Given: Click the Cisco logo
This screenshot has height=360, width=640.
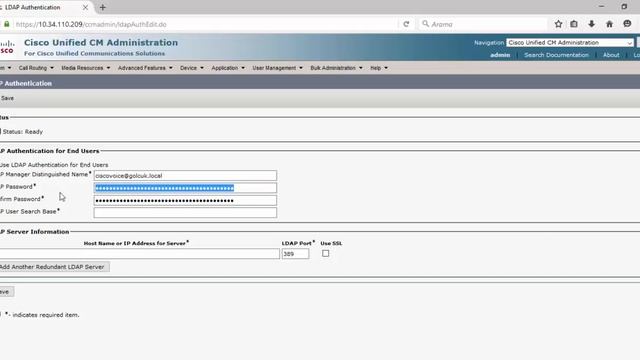Looking at the screenshot, I should pyautogui.click(x=7, y=47).
